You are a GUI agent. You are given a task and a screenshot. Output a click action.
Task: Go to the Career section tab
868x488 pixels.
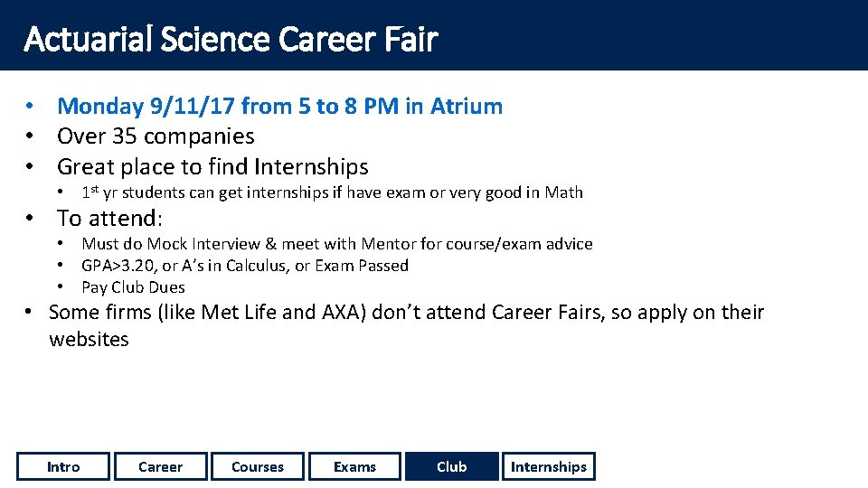pyautogui.click(x=161, y=466)
